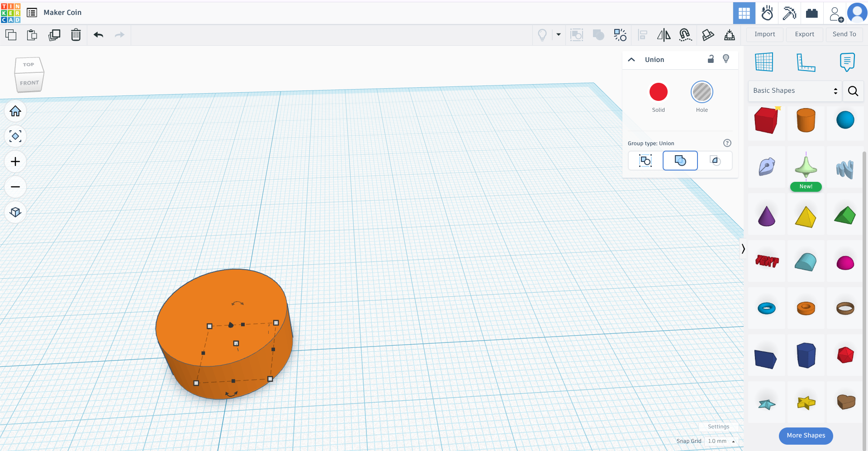
Task: Select the Workplane tool
Action: 764,62
